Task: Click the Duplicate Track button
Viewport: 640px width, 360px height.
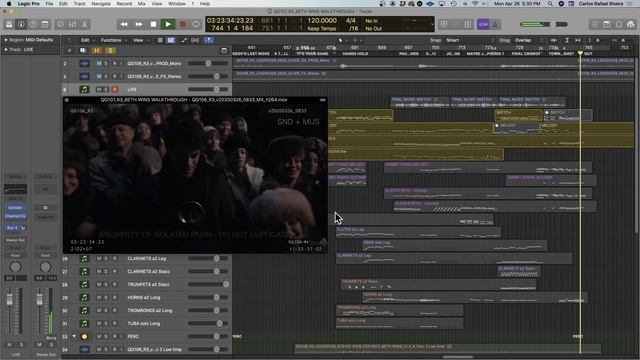Action: [x=83, y=51]
